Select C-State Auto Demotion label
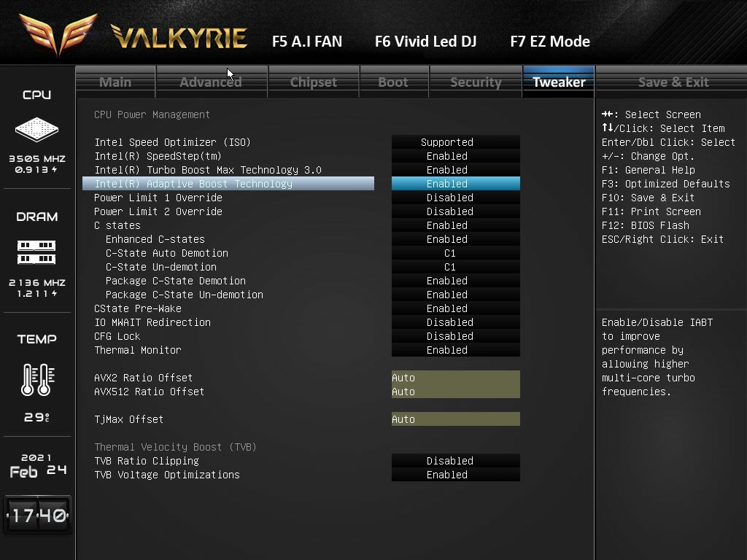The width and height of the screenshot is (747, 560). (167, 253)
